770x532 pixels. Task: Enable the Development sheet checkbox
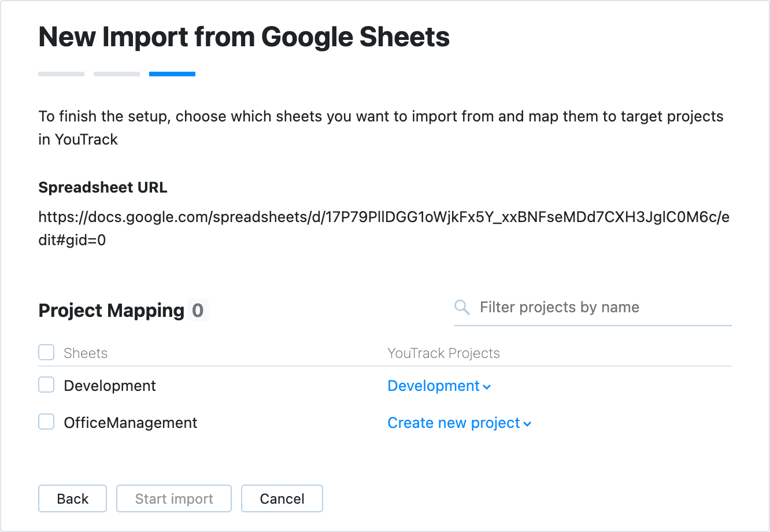[x=46, y=385]
